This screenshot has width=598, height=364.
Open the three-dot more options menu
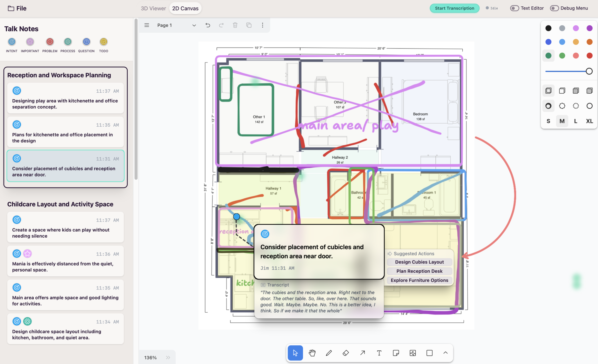click(x=262, y=25)
